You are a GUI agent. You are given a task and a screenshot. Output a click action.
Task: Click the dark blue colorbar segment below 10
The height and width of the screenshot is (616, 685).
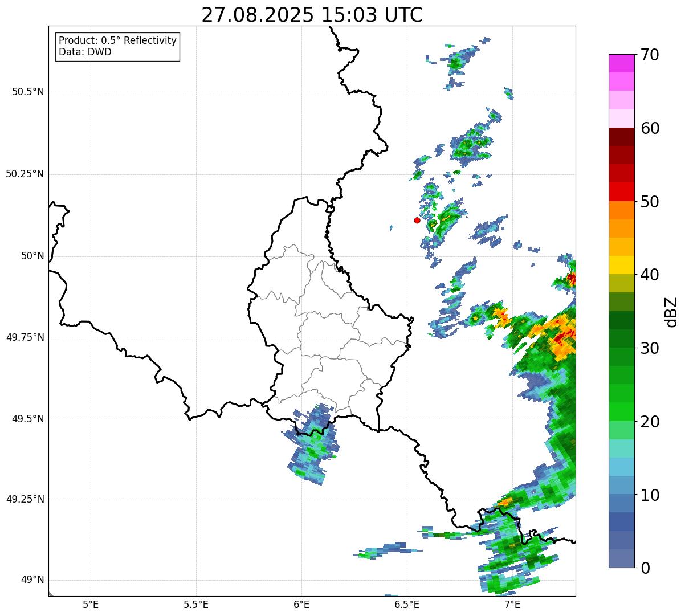[621, 522]
